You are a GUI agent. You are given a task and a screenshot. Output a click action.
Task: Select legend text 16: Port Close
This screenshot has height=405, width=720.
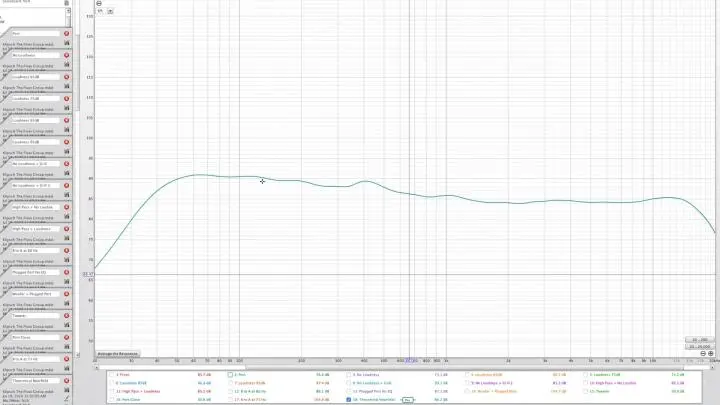tap(128, 399)
